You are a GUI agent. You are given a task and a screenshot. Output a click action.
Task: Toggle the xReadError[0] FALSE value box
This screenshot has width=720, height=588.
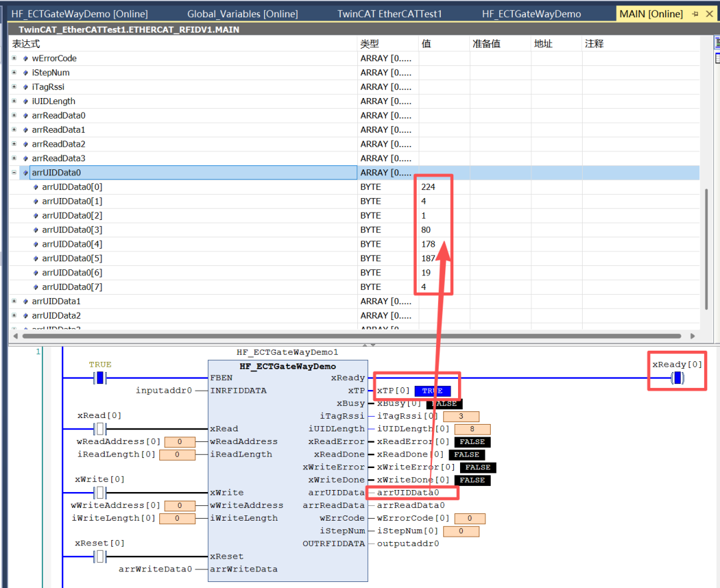click(x=472, y=442)
